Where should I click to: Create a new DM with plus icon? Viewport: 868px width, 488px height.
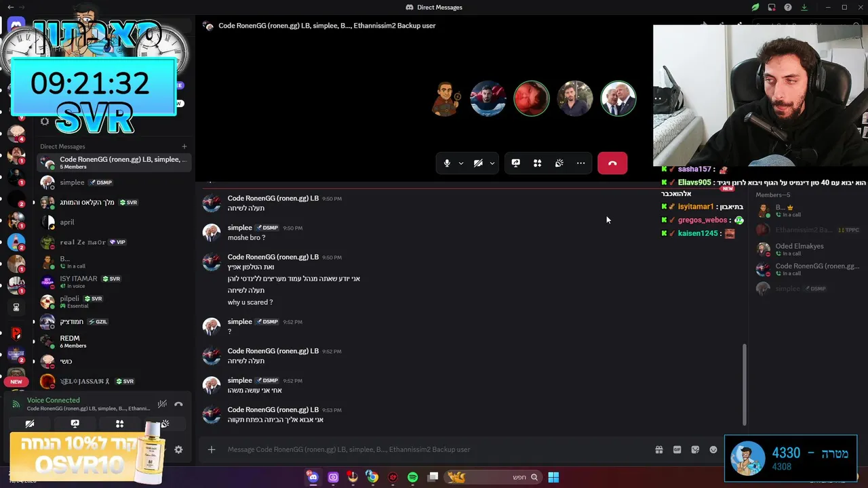click(184, 146)
